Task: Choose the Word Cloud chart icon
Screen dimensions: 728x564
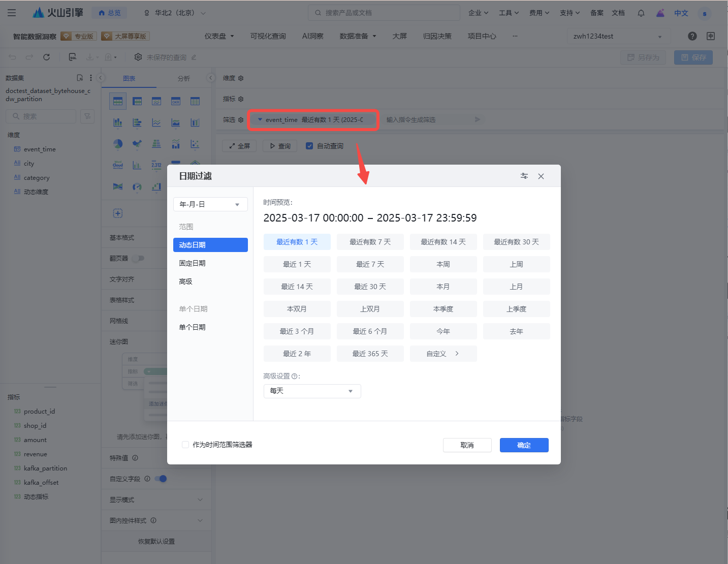Action: [x=118, y=165]
